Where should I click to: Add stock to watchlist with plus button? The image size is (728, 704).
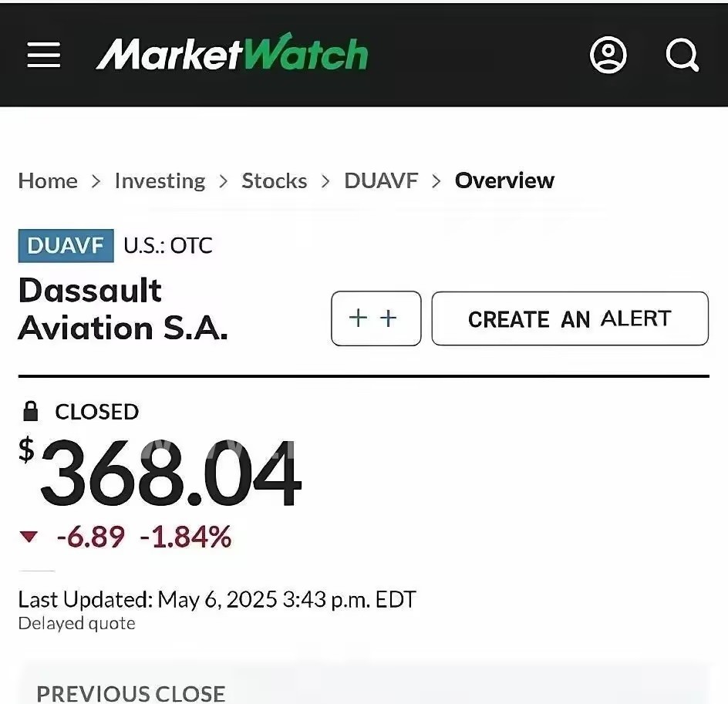tap(376, 318)
